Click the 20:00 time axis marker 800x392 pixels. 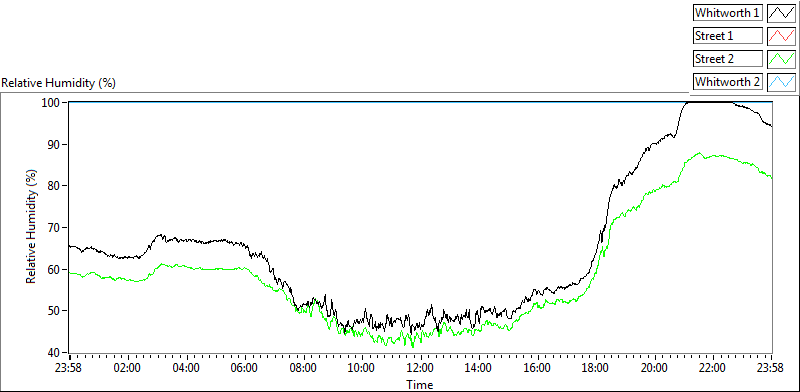pyautogui.click(x=655, y=367)
